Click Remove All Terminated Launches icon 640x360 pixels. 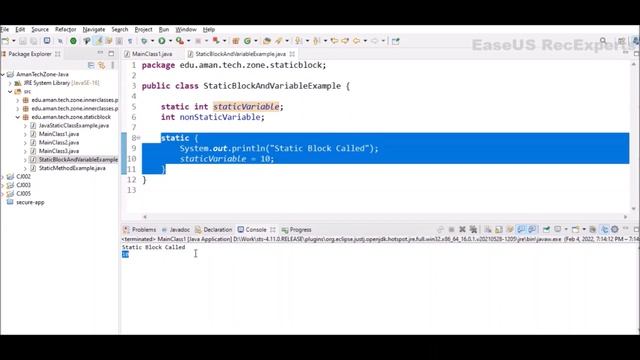[x=473, y=229]
